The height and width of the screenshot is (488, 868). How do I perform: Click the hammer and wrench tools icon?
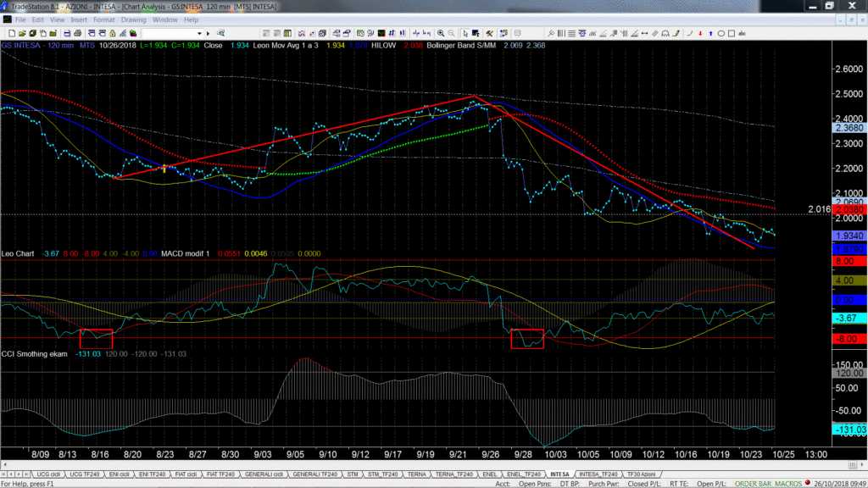[489, 33]
